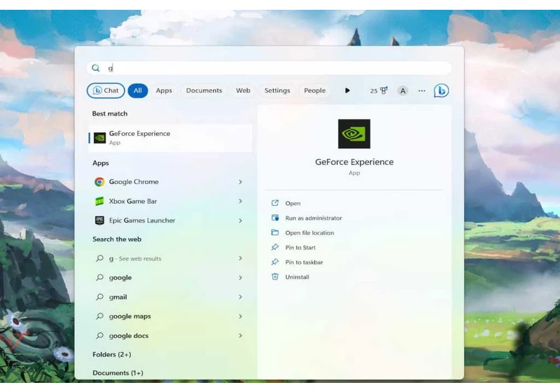Viewport: 560px width, 392px height.
Task: Switch to the Settings filter
Action: click(x=277, y=91)
